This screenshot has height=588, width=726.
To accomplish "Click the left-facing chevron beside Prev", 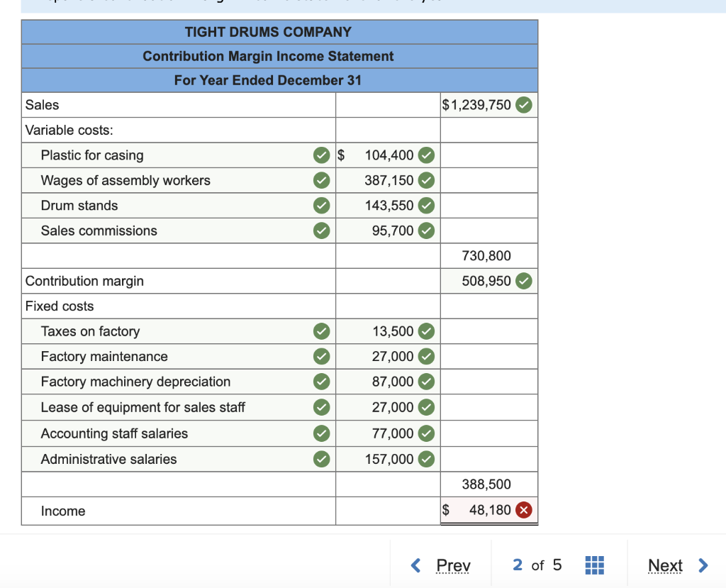I will click(x=416, y=565).
